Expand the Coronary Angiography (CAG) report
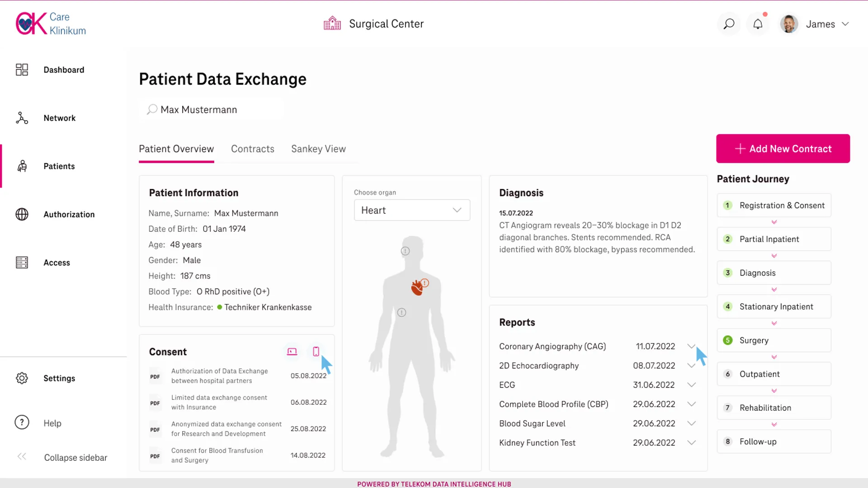The width and height of the screenshot is (868, 488). tap(691, 346)
